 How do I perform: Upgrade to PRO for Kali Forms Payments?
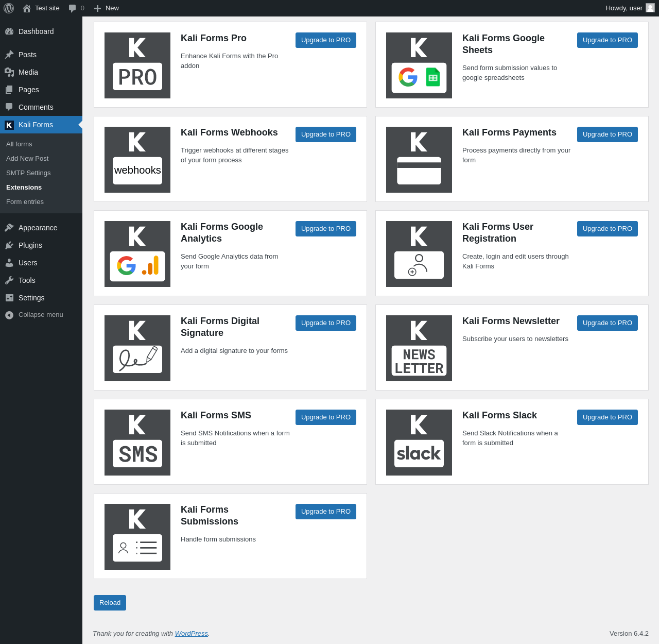(x=608, y=134)
